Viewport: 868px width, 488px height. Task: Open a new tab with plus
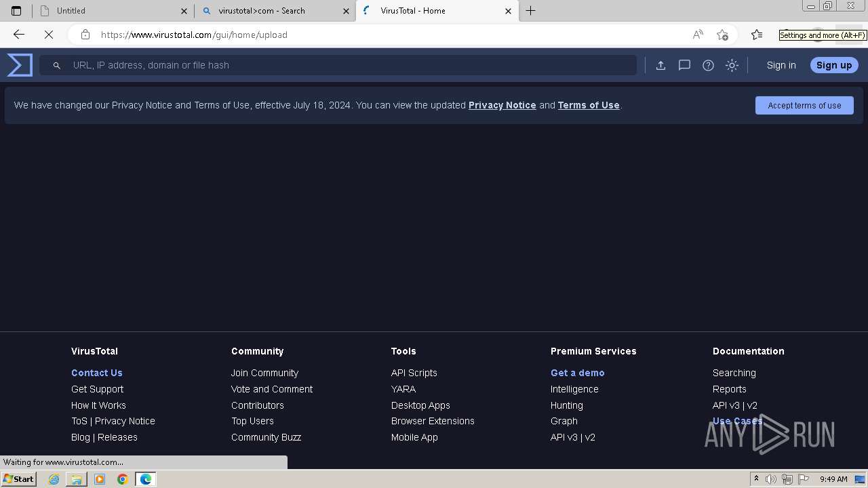click(531, 11)
